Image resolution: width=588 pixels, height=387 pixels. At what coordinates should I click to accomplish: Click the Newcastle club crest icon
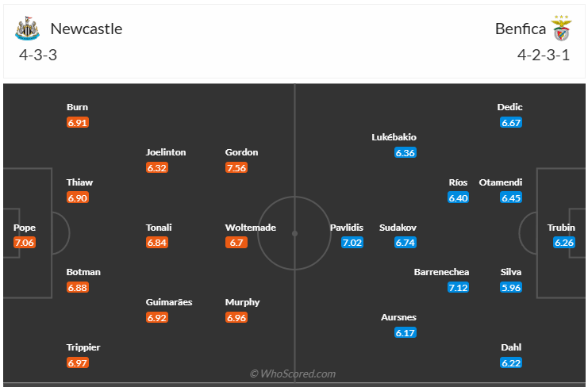pos(27,29)
